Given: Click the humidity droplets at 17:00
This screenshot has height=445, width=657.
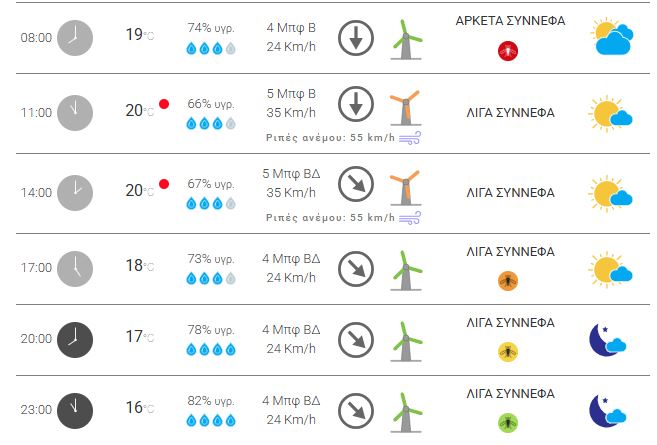Looking at the screenshot, I should tap(211, 277).
